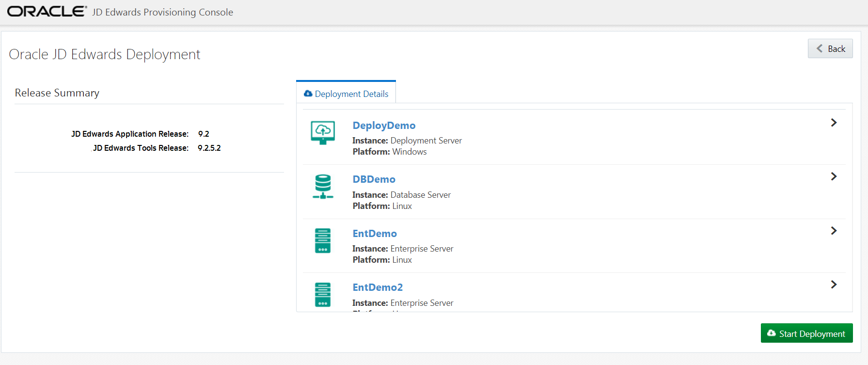This screenshot has width=868, height=365.
Task: Click 'Platform: Windows' text
Action: point(390,152)
